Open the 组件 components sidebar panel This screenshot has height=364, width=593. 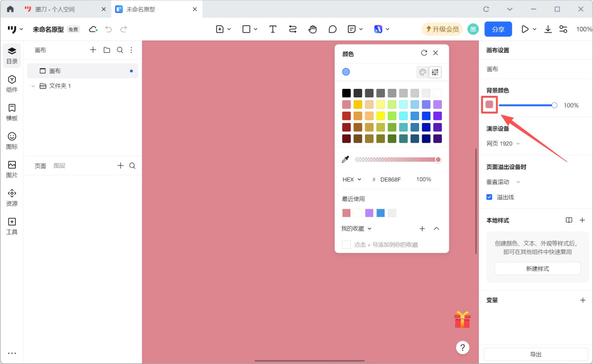tap(12, 83)
